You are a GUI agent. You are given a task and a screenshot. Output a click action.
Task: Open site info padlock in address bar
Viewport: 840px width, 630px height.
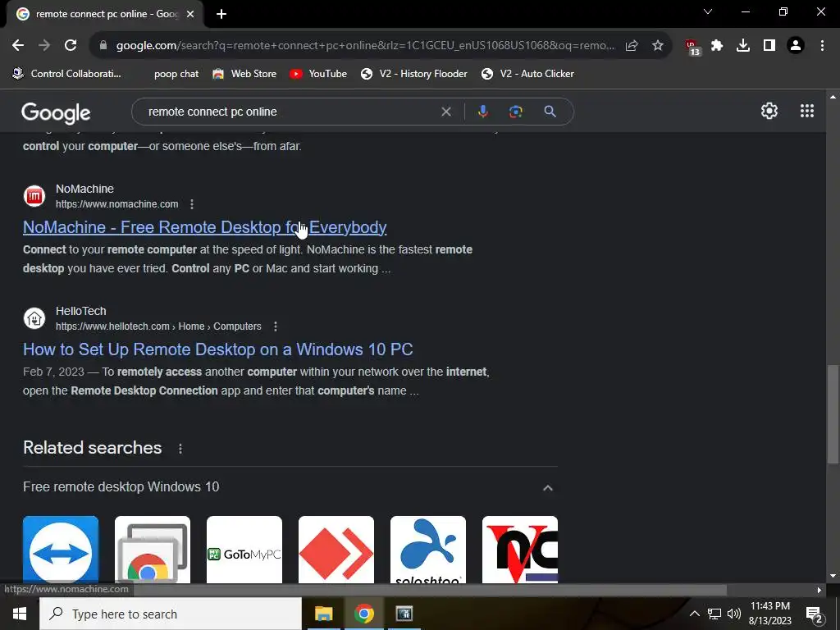(x=103, y=46)
